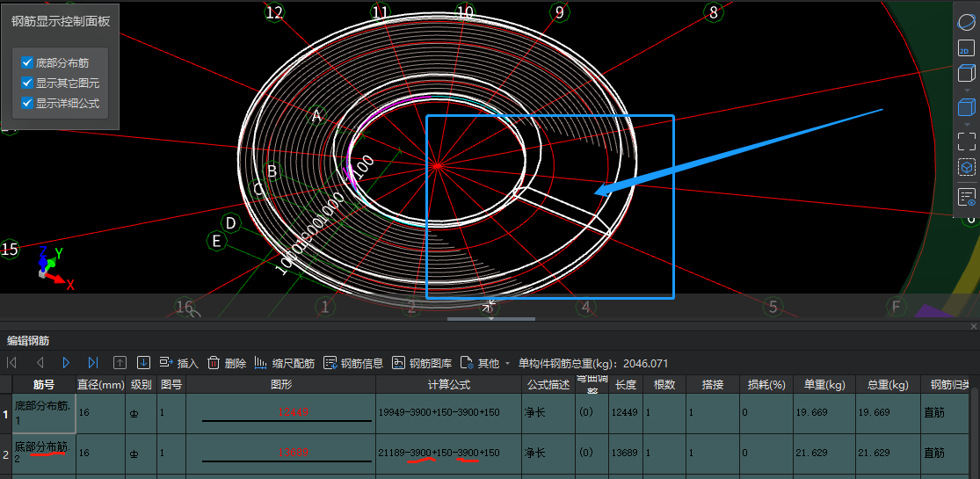This screenshot has width=980, height=479.
Task: Click formula 21189-3900+150-3900+150
Action: click(439, 453)
